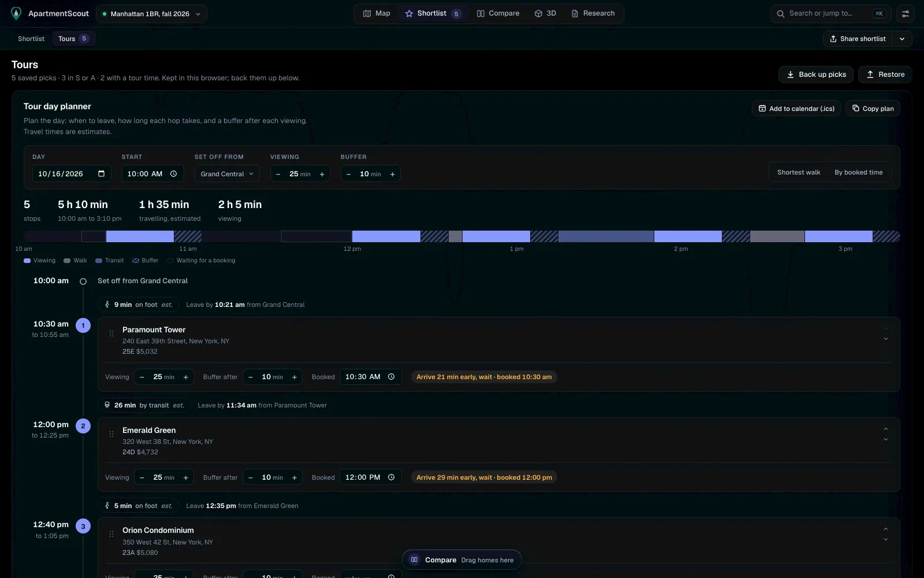The height and width of the screenshot is (578, 924).
Task: Grab the Paramount Tower drag handle
Action: pos(111,334)
